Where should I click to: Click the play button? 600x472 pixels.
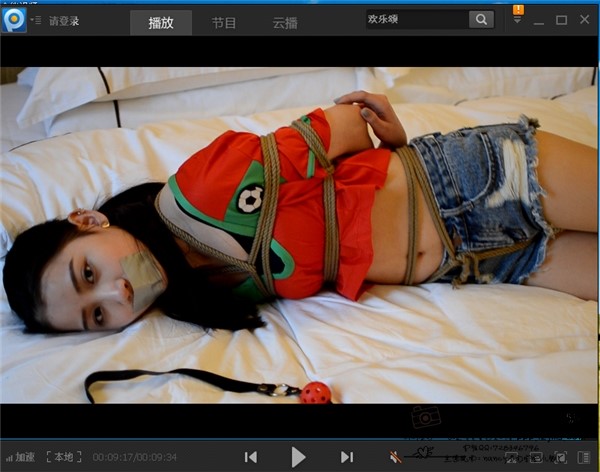click(x=298, y=457)
